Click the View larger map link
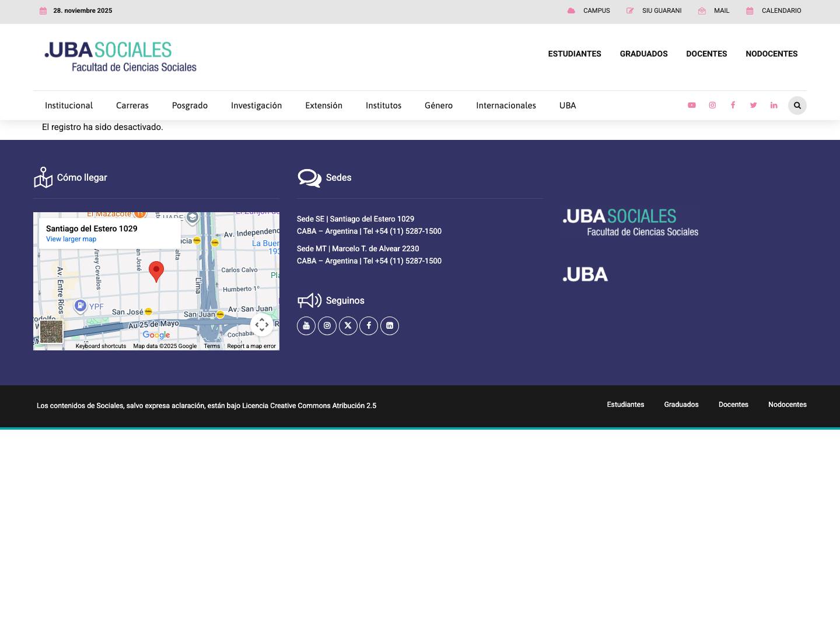Viewport: 840px width, 636px height. coord(71,239)
